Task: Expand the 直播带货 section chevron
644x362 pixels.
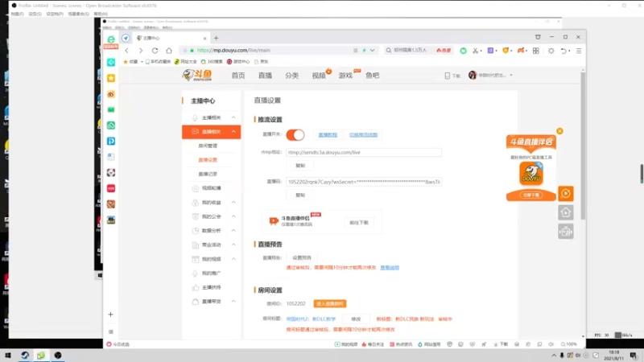Action: 233,301
